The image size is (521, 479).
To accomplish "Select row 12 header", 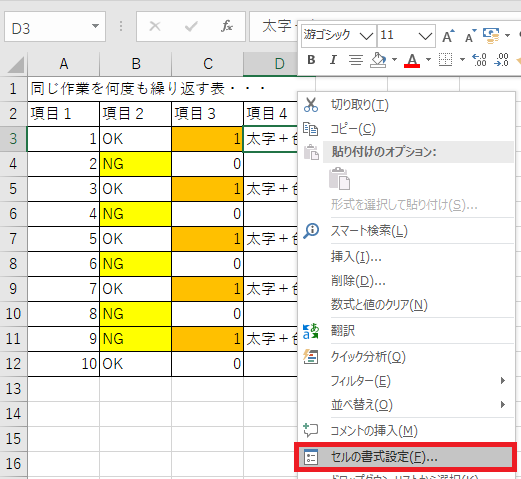I will pos(13,364).
